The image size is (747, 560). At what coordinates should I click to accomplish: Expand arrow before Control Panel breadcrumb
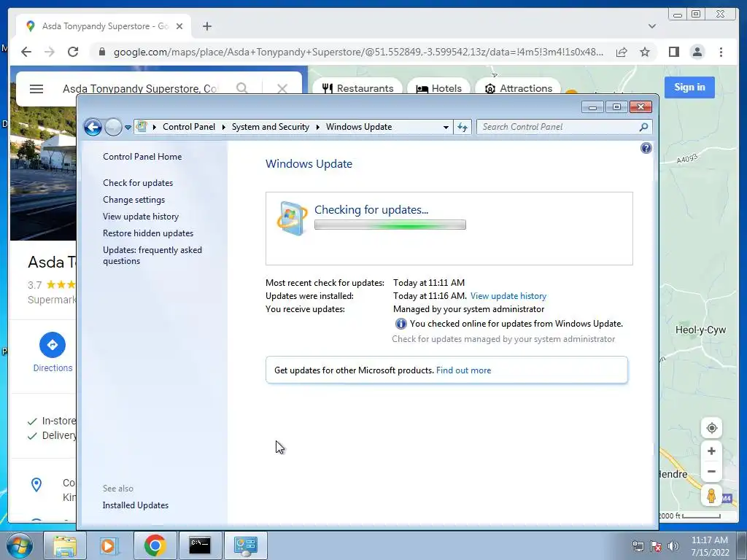[155, 127]
